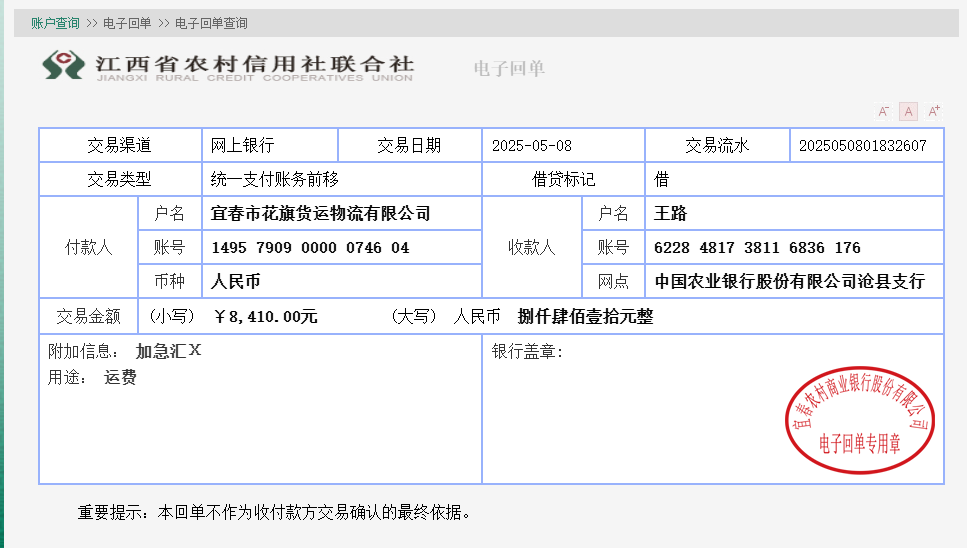Click the red 电子回单专用章 bank stamp
Viewport: 967px width, 548px height.
point(860,420)
